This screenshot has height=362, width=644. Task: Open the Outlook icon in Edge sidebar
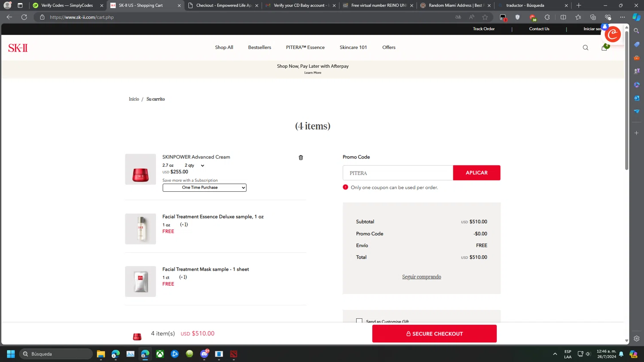tap(637, 98)
